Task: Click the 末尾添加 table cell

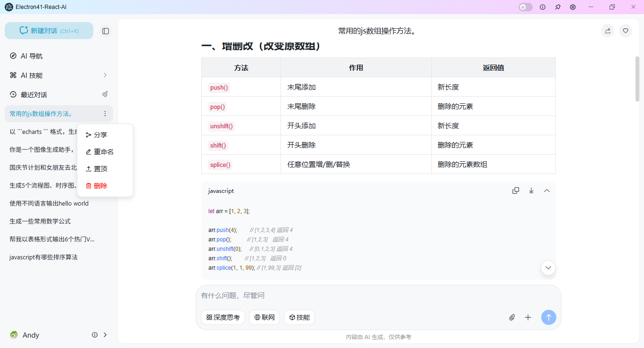Action: coord(356,87)
